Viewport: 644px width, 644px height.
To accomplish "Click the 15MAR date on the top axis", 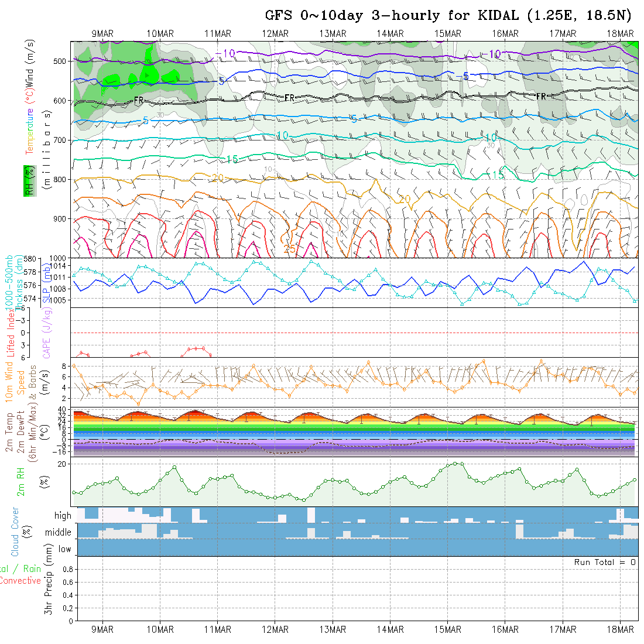I will pyautogui.click(x=447, y=34).
